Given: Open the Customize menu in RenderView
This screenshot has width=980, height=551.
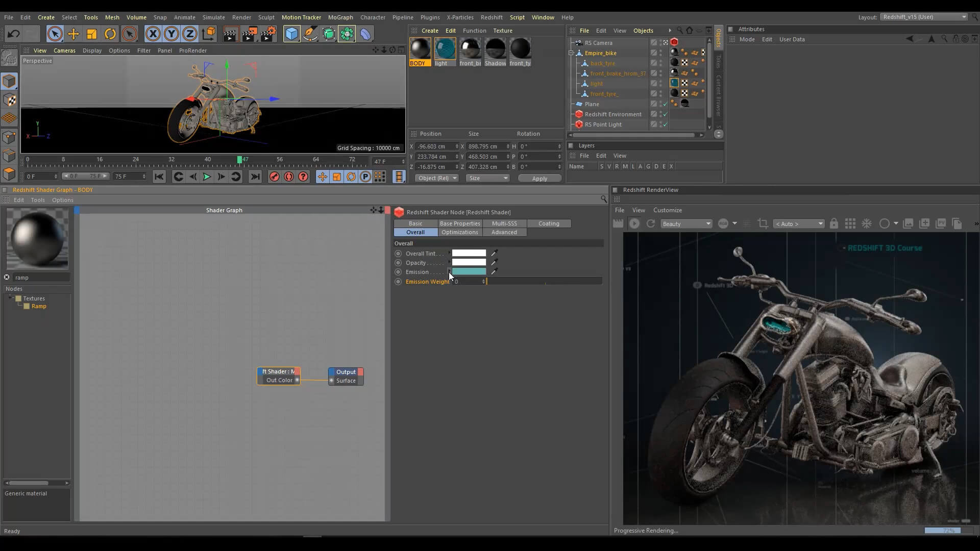Looking at the screenshot, I should 668,210.
